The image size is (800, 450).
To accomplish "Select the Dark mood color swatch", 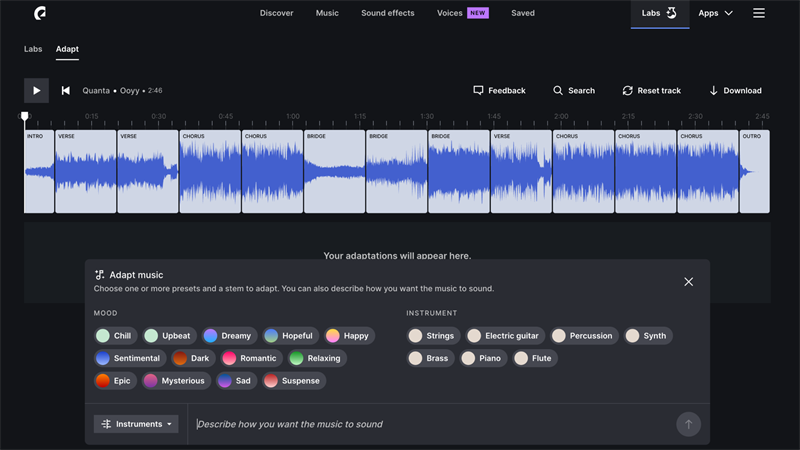I will (x=180, y=358).
